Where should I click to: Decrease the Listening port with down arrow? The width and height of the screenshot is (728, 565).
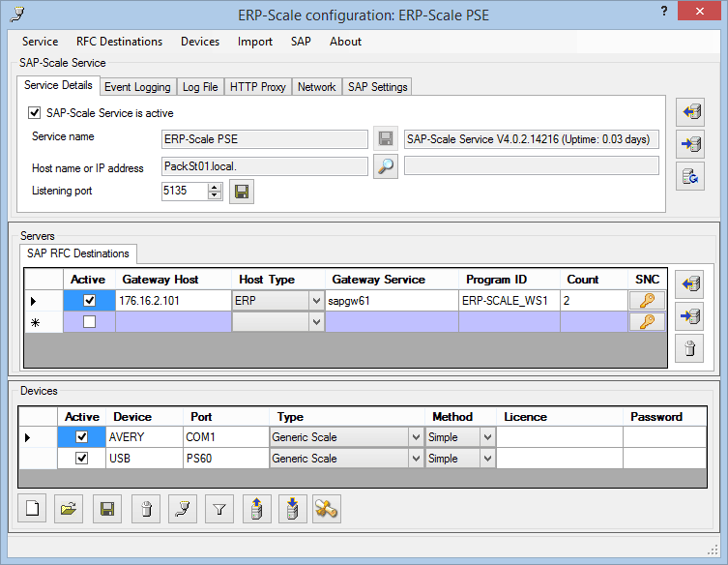coord(214,195)
